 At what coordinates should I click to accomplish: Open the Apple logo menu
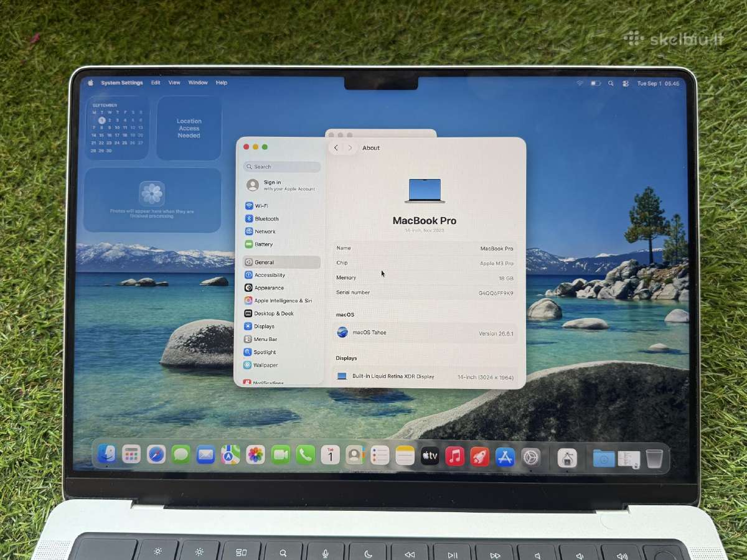(x=90, y=82)
